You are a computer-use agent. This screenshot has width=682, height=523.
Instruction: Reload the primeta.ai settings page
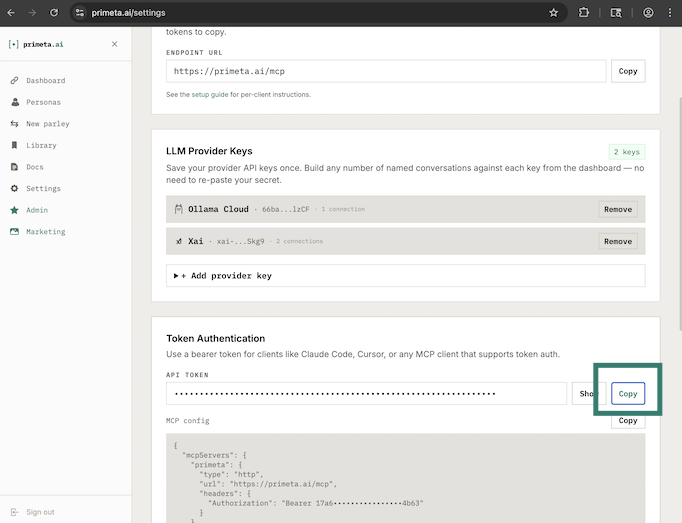53,13
